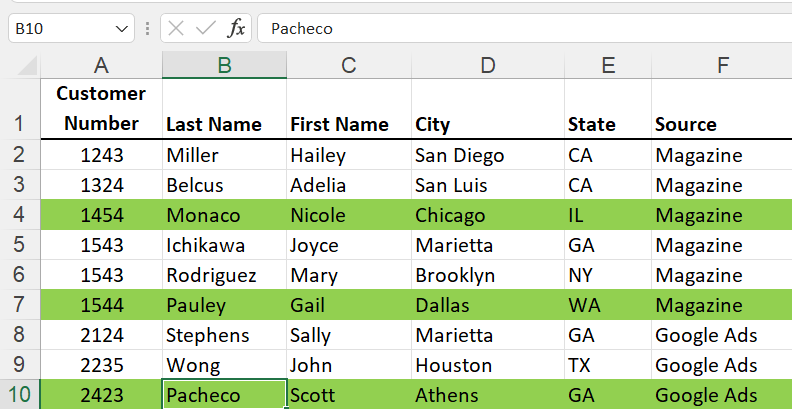
Task: Click the cell containing Chicago
Action: point(488,215)
